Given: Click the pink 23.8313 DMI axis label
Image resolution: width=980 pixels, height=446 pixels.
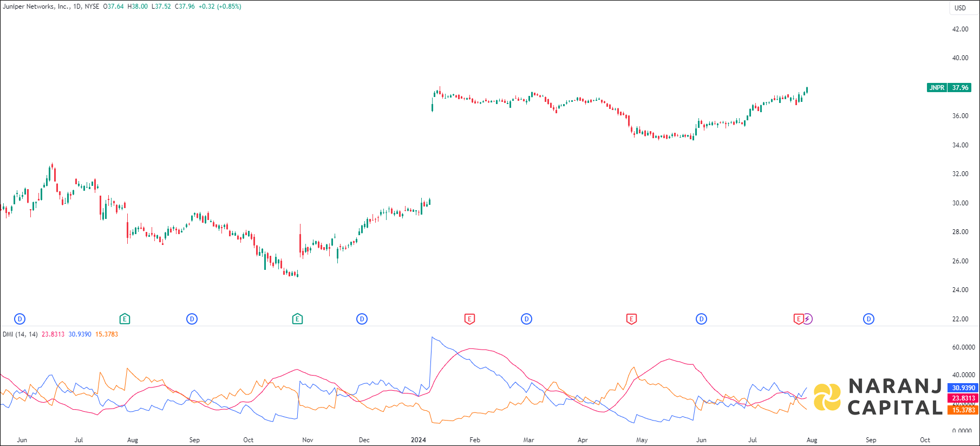Looking at the screenshot, I should click(x=963, y=398).
